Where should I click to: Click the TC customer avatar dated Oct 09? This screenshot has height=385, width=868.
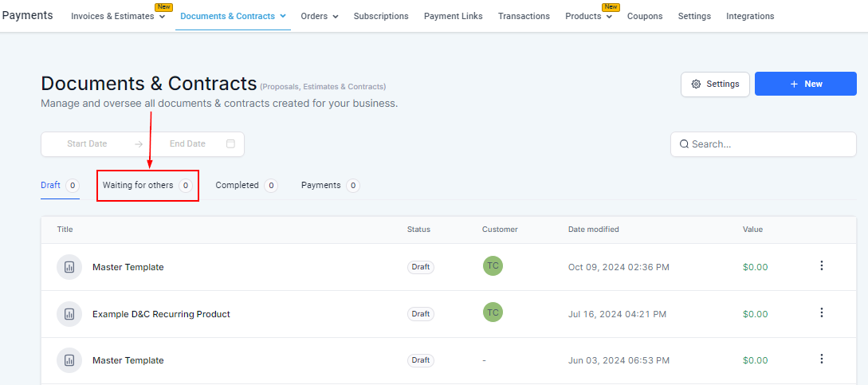click(x=493, y=266)
